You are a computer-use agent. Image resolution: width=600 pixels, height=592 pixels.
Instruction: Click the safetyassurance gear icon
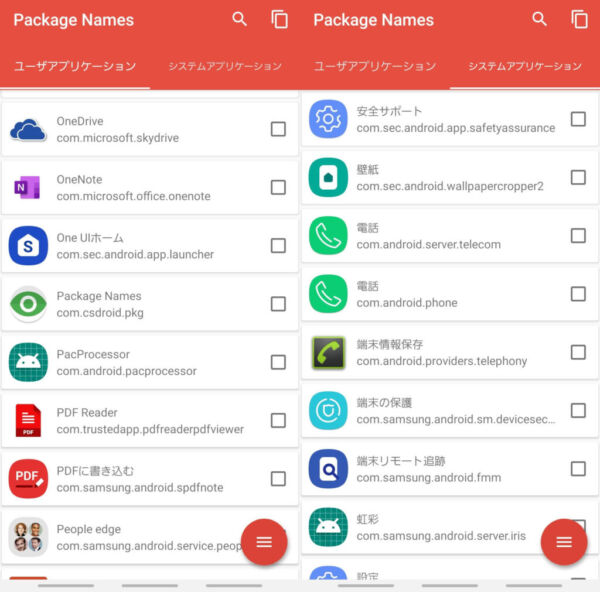pos(328,119)
